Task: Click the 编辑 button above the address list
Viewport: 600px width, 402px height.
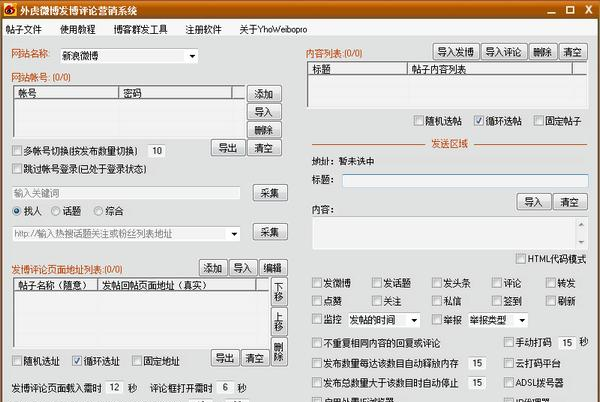Action: point(272,268)
